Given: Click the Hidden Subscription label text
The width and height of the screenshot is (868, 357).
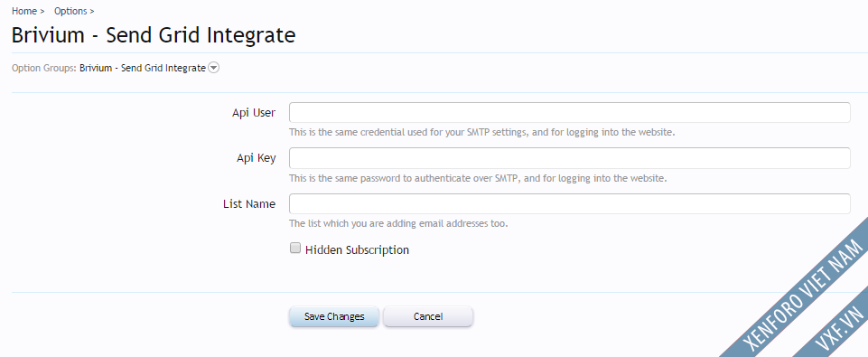Looking at the screenshot, I should [x=357, y=250].
